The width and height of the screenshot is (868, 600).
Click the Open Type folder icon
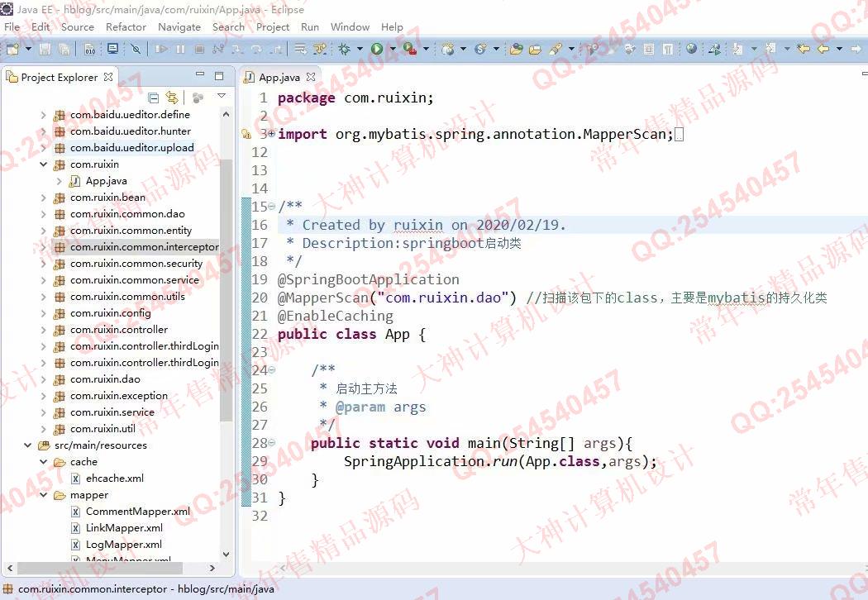point(516,50)
